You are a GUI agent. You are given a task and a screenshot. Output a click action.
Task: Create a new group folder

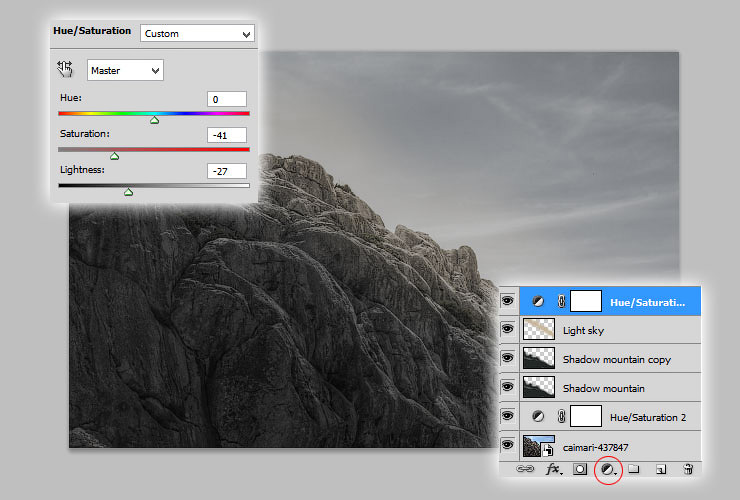[634, 469]
